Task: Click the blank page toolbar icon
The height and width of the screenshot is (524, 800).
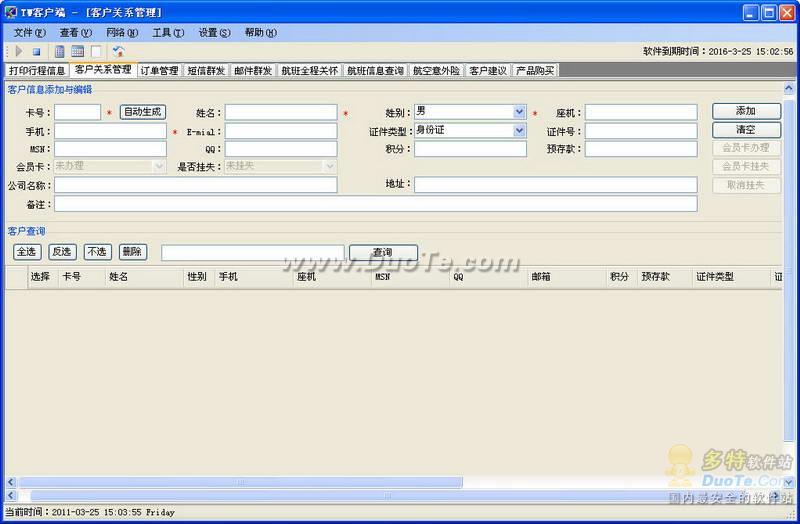Action: point(96,51)
